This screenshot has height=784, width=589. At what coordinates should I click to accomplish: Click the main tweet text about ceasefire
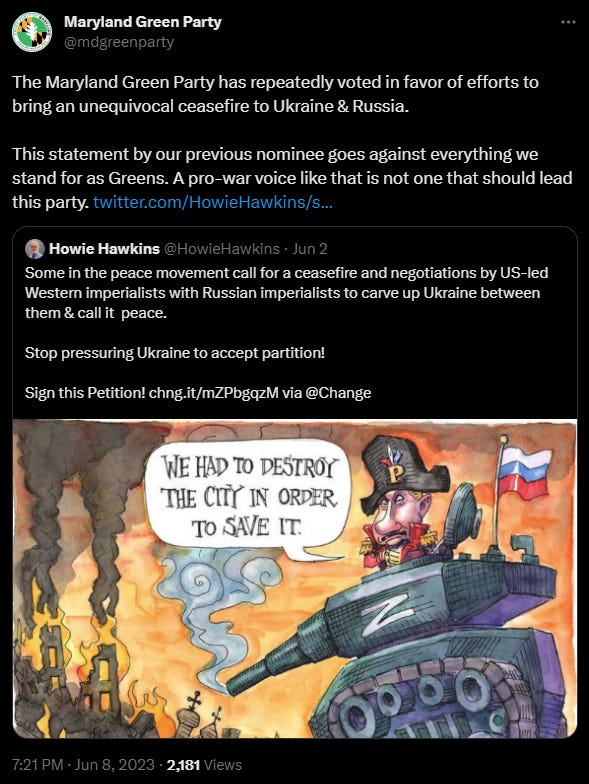click(x=292, y=142)
